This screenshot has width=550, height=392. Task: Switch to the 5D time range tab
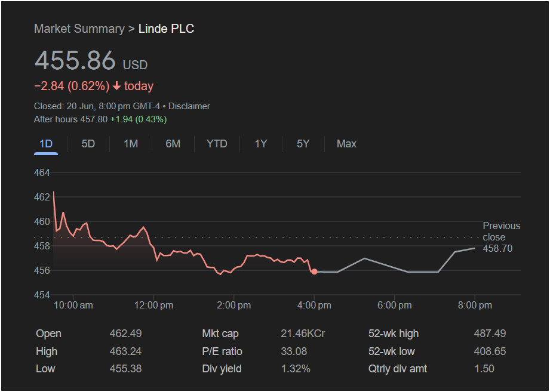pyautogui.click(x=88, y=144)
